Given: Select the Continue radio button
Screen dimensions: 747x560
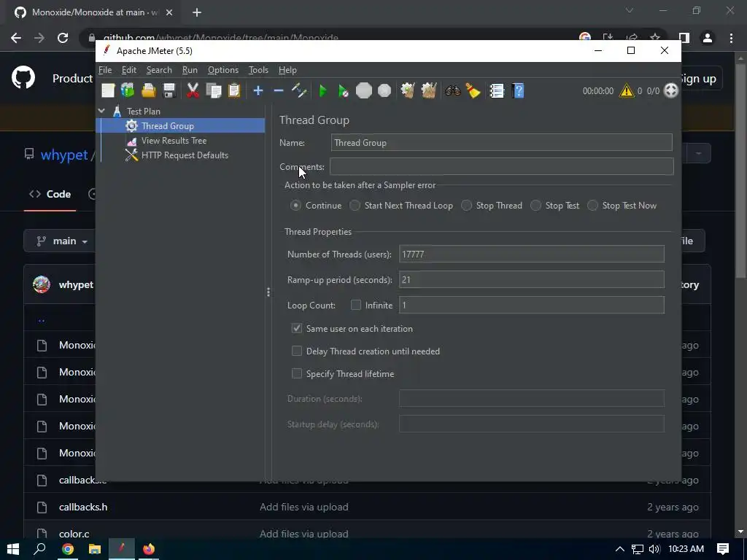Looking at the screenshot, I should pyautogui.click(x=295, y=205).
